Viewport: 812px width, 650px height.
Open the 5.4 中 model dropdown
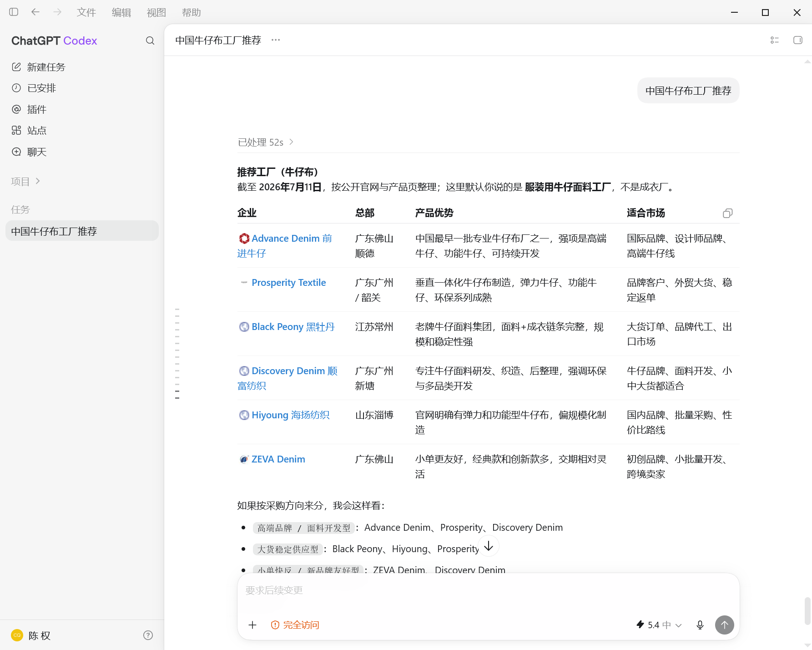click(659, 625)
